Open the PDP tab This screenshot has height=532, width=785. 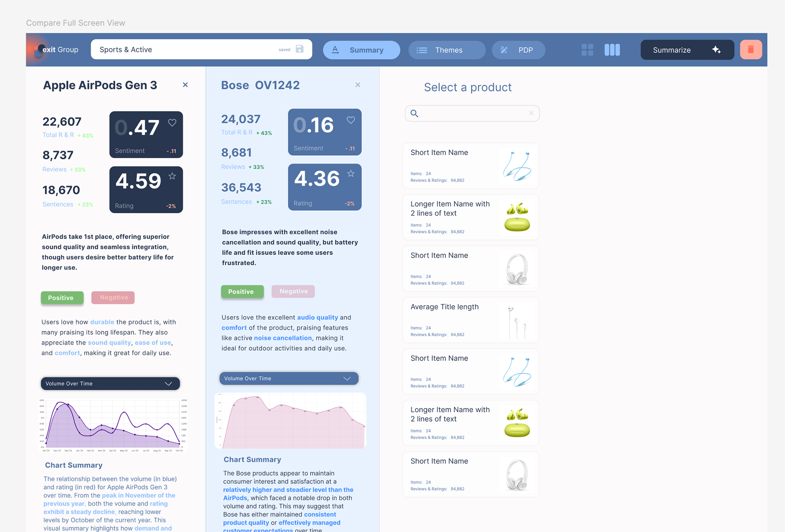pyautogui.click(x=518, y=50)
